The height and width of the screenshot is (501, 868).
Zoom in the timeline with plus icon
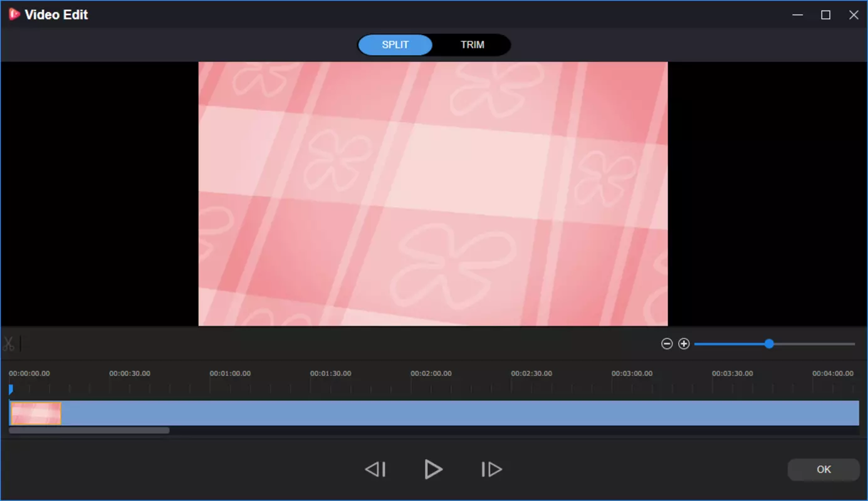(x=684, y=344)
